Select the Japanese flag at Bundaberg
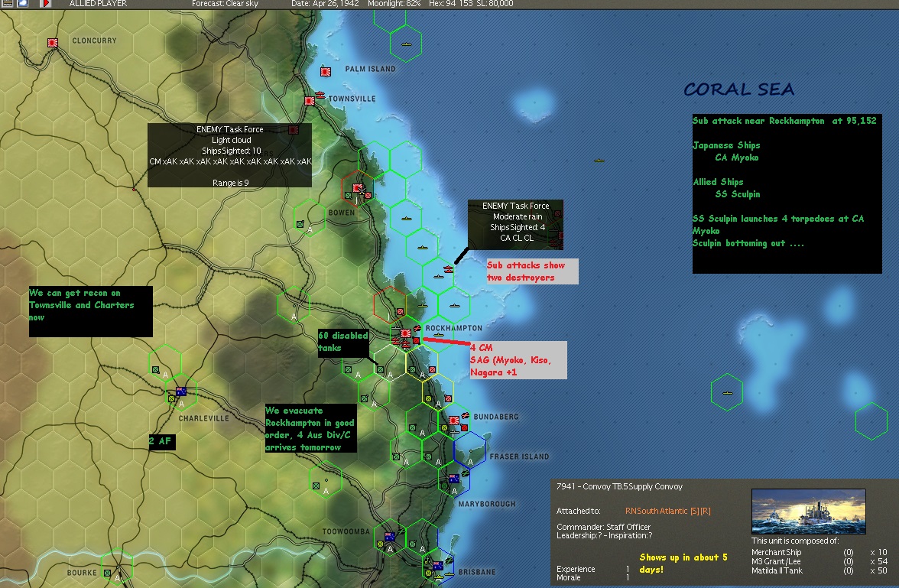This screenshot has width=899, height=588. click(x=453, y=421)
